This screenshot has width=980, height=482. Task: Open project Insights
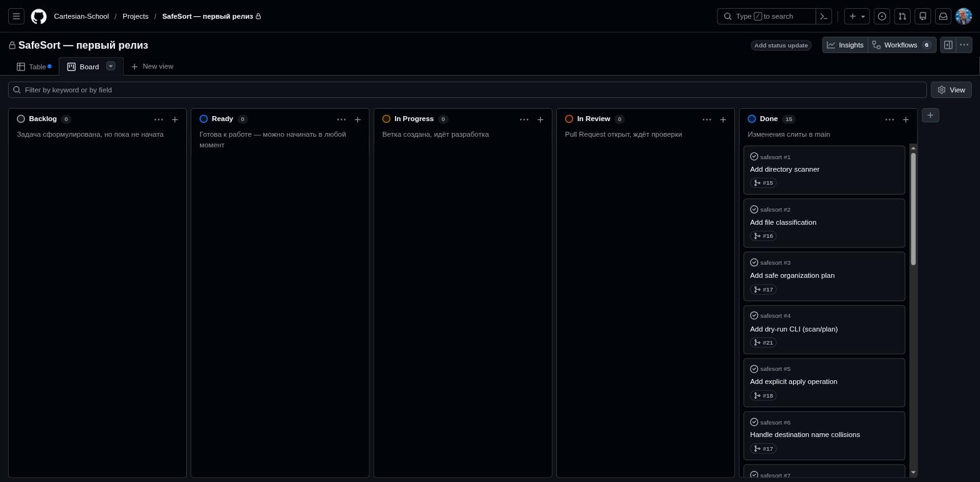point(845,45)
